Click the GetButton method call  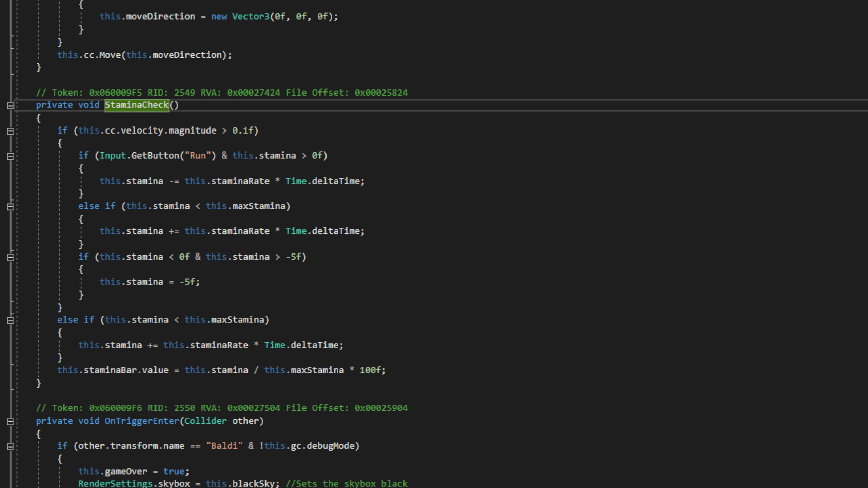155,156
